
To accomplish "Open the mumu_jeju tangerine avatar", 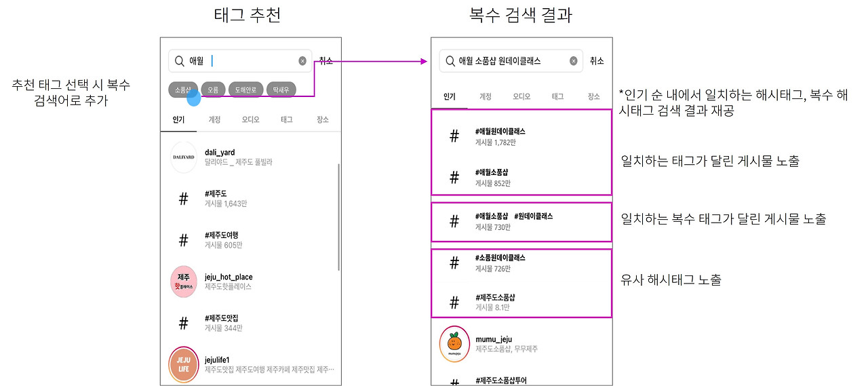I will coord(455,344).
